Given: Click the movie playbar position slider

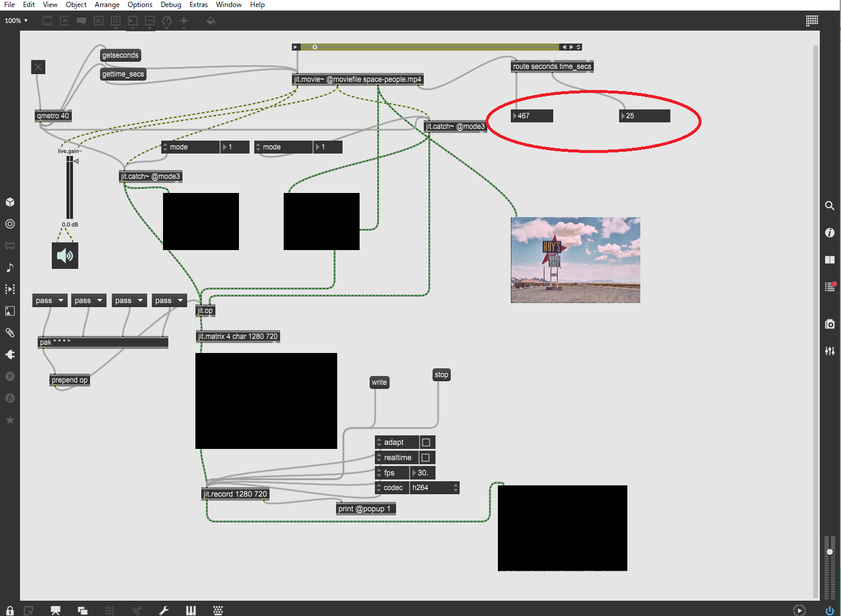Looking at the screenshot, I should (430, 47).
